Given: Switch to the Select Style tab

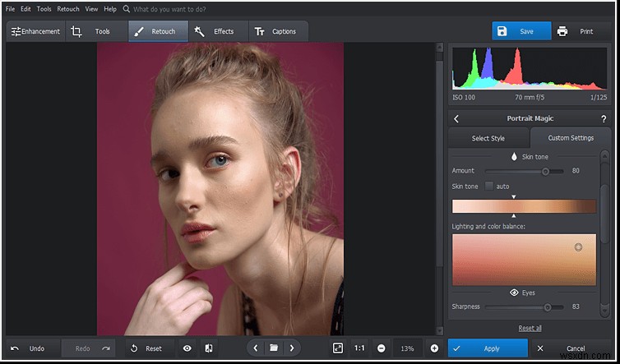Looking at the screenshot, I should 488,138.
